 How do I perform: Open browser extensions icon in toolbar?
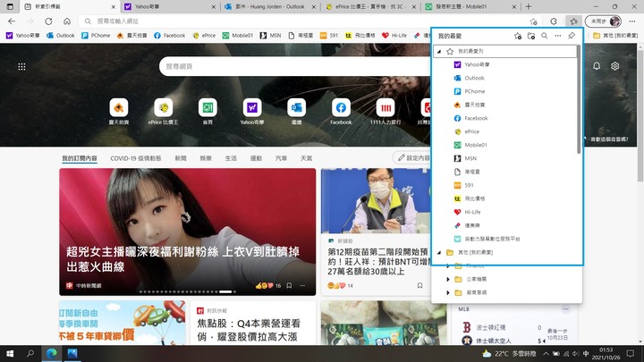click(554, 21)
